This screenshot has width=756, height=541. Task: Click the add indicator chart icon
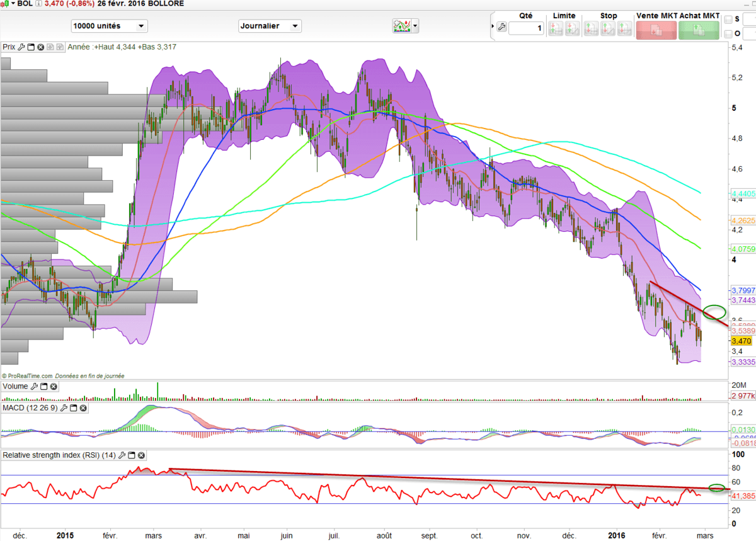[x=401, y=26]
